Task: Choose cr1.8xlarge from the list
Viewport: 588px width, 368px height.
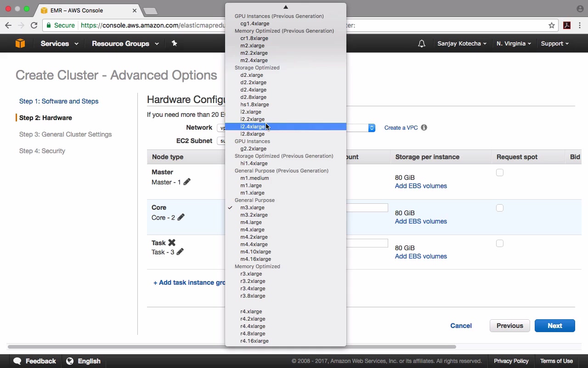Action: pos(285,38)
